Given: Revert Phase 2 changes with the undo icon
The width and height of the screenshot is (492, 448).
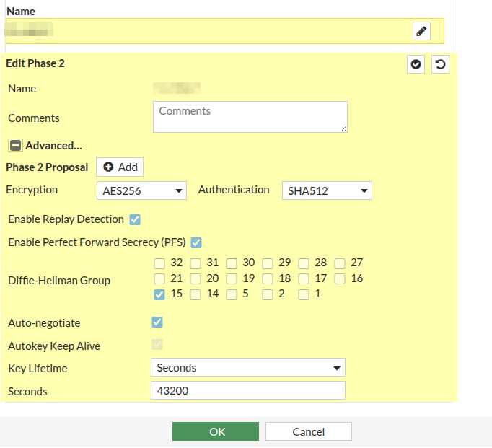Looking at the screenshot, I should 440,64.
